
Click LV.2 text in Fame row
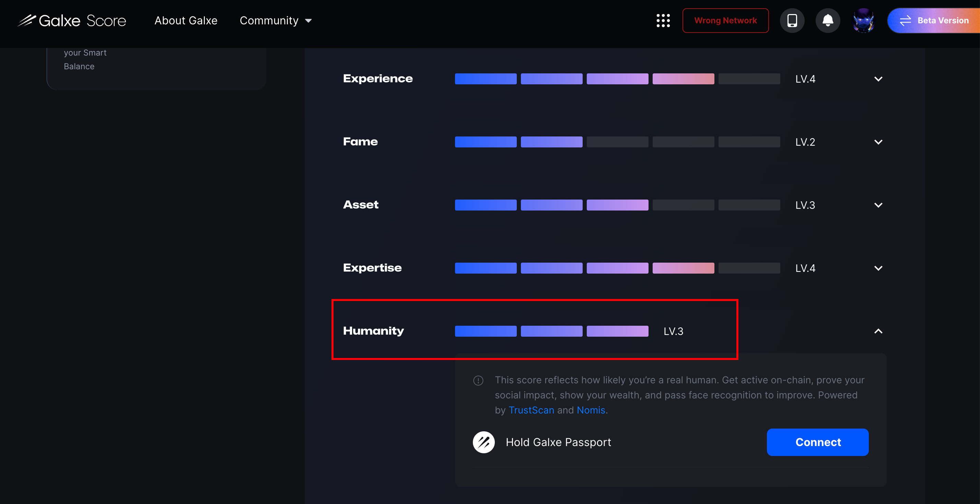coord(805,142)
